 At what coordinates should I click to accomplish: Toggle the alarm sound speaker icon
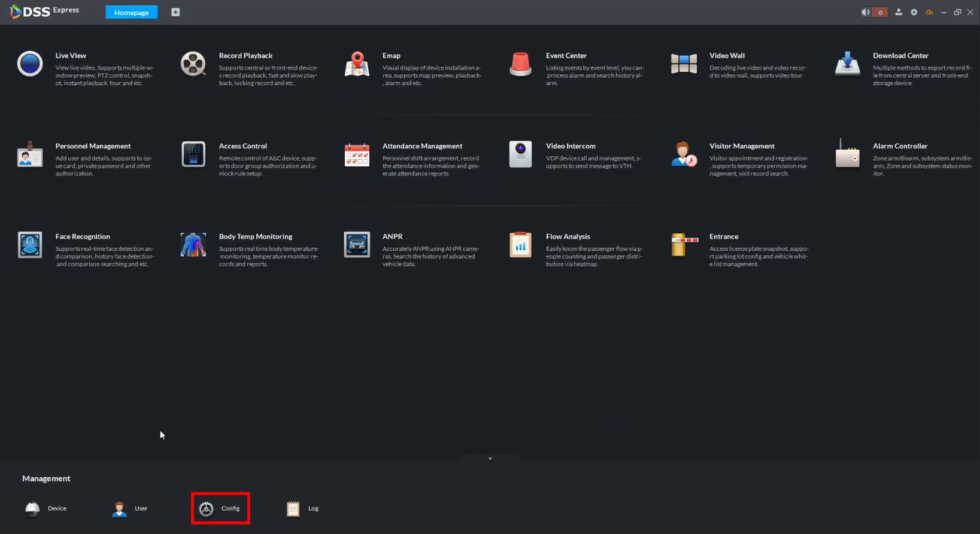click(866, 12)
